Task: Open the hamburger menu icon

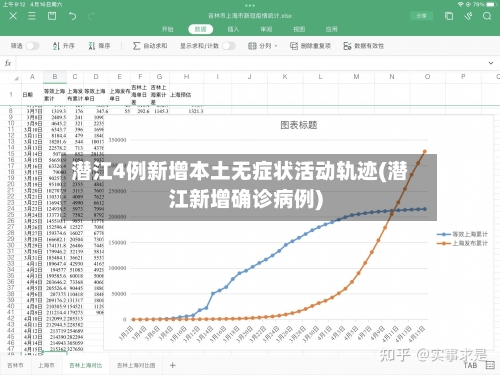Action: click(x=32, y=16)
